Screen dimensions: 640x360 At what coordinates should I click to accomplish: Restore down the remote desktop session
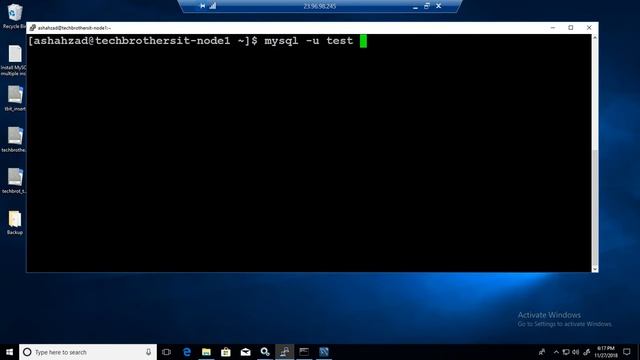(x=427, y=6)
